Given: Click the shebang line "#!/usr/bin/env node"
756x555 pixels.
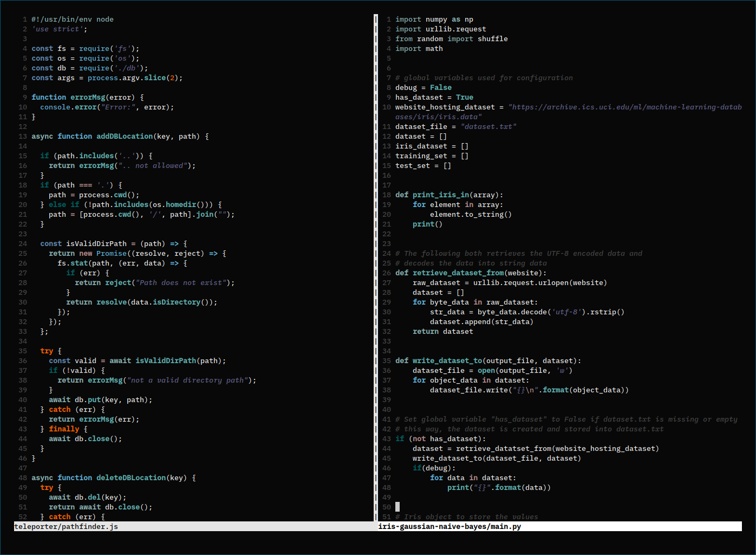Looking at the screenshot, I should [73, 20].
